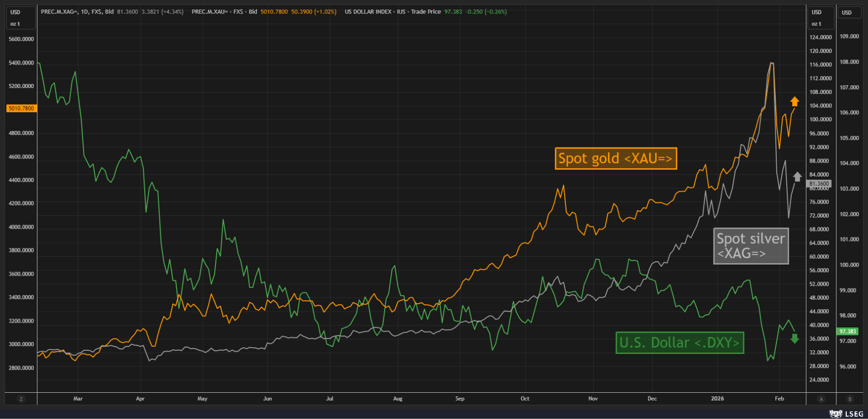
Task: Click the gray up arrow marker for silver
Action: (x=797, y=177)
